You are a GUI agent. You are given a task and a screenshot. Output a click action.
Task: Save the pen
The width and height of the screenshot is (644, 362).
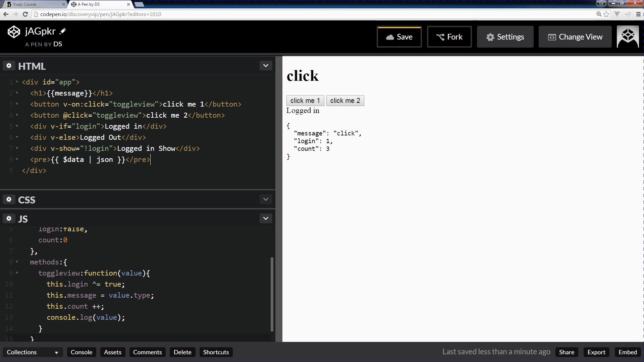click(399, 37)
